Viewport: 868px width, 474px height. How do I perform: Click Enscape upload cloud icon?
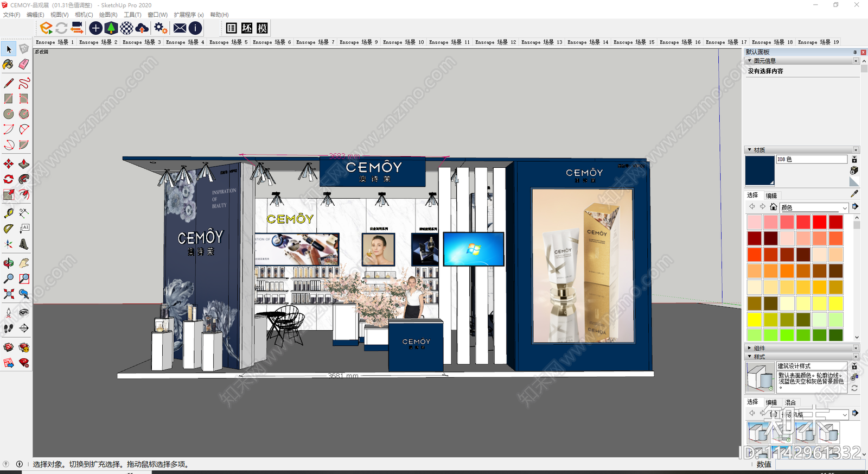coord(142,28)
